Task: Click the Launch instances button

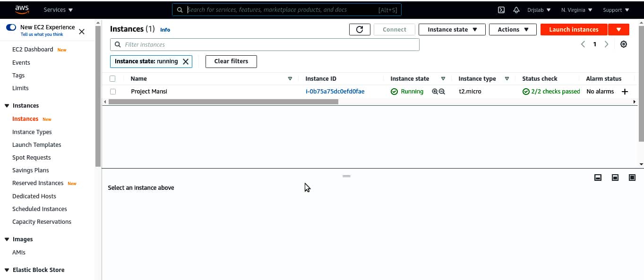Action: [x=574, y=29]
